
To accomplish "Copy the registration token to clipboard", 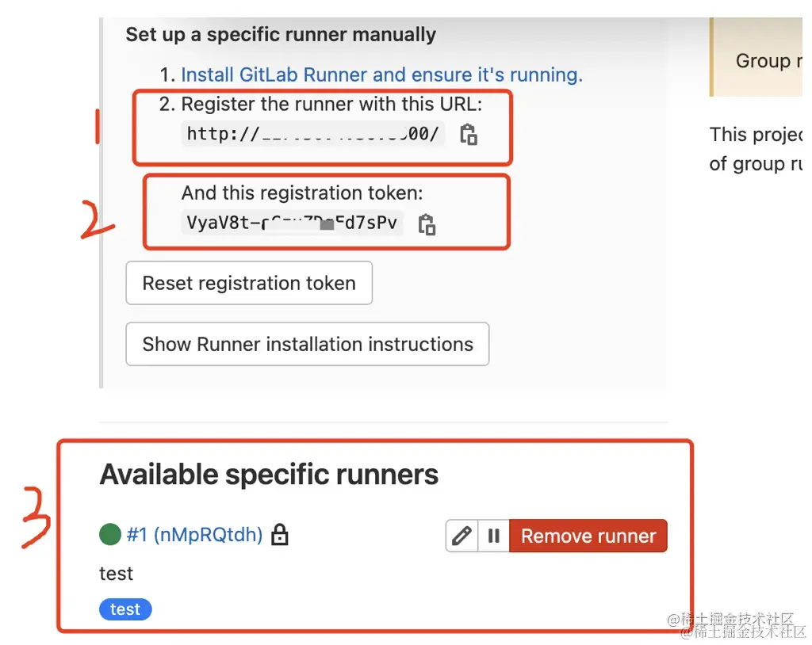I will pyautogui.click(x=427, y=224).
